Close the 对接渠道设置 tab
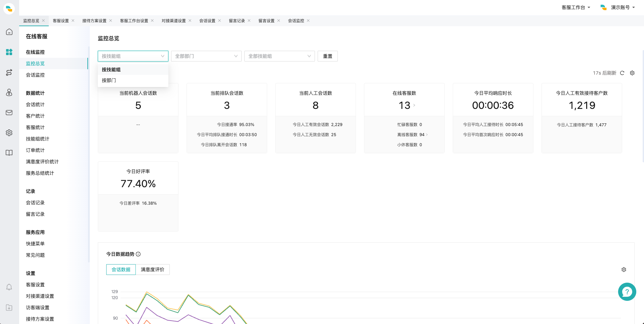 click(190, 21)
